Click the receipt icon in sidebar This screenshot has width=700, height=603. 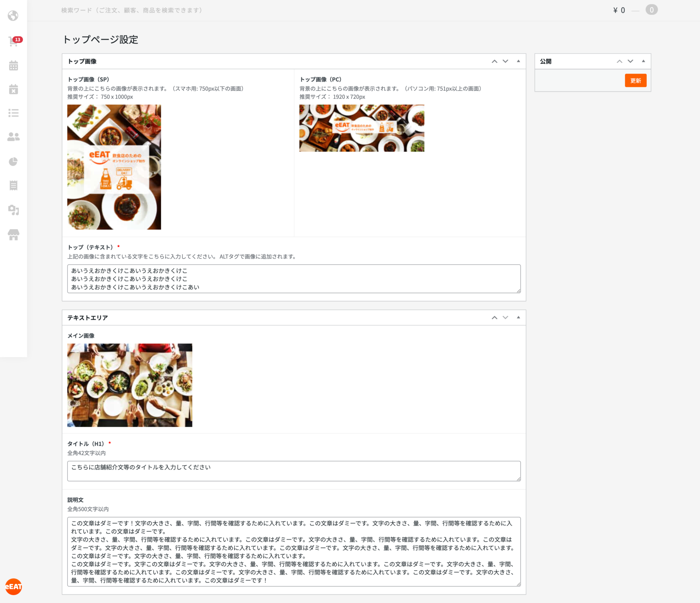[13, 185]
